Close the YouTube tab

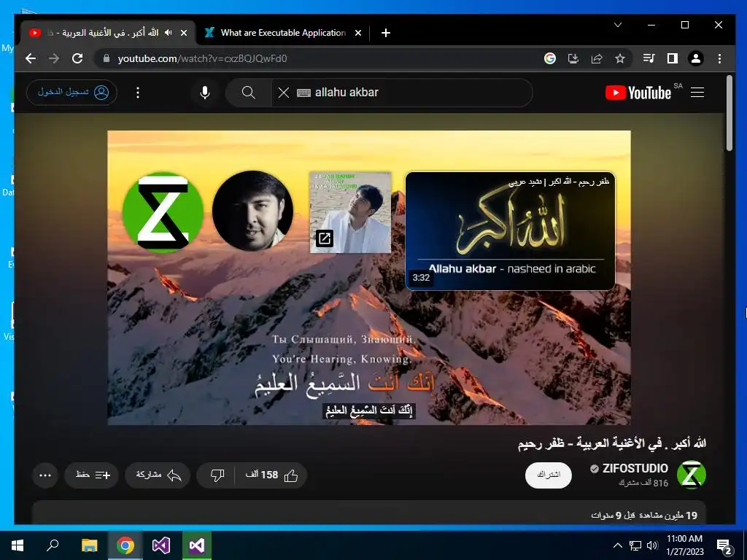pyautogui.click(x=184, y=33)
